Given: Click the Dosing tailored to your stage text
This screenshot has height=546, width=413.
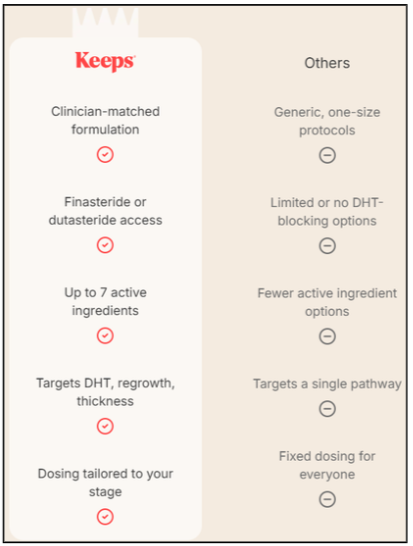Looking at the screenshot, I should tap(106, 483).
